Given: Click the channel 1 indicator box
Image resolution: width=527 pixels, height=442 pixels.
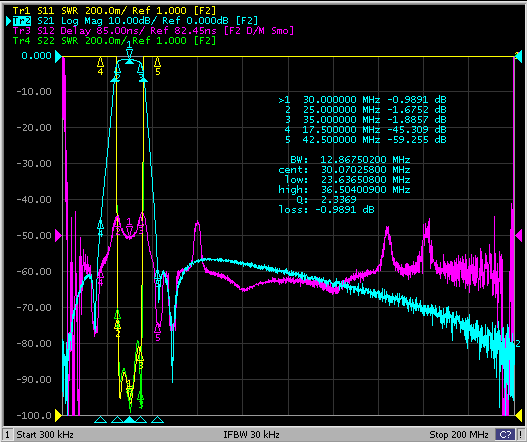Looking at the screenshot, I should coord(8,434).
